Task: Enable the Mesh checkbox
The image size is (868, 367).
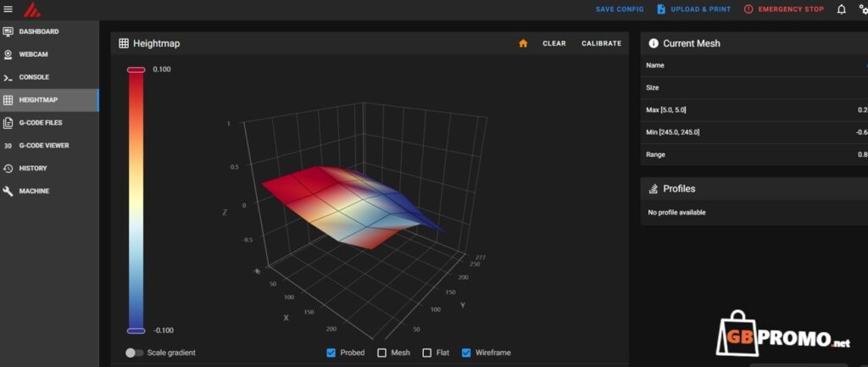Action: click(x=382, y=353)
